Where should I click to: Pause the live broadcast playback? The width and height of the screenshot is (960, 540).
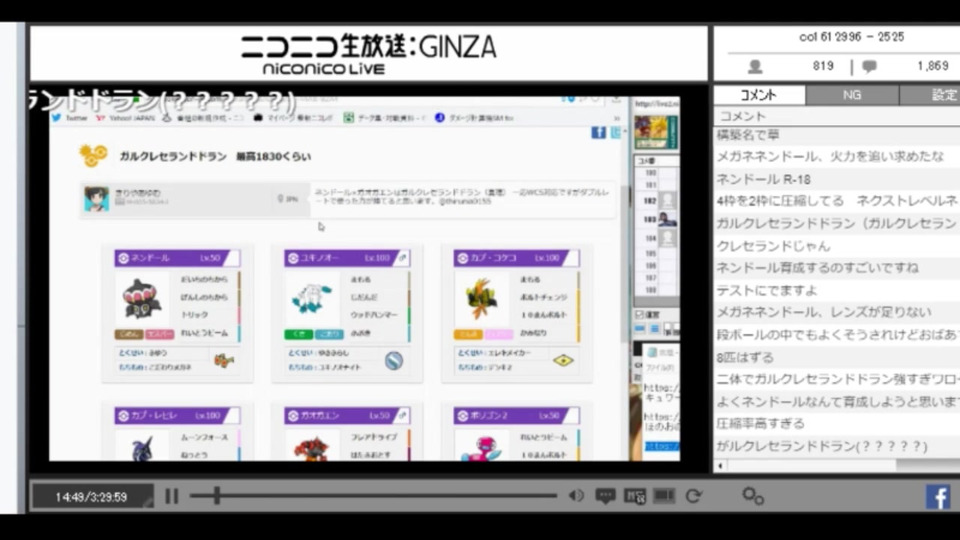pos(171,496)
